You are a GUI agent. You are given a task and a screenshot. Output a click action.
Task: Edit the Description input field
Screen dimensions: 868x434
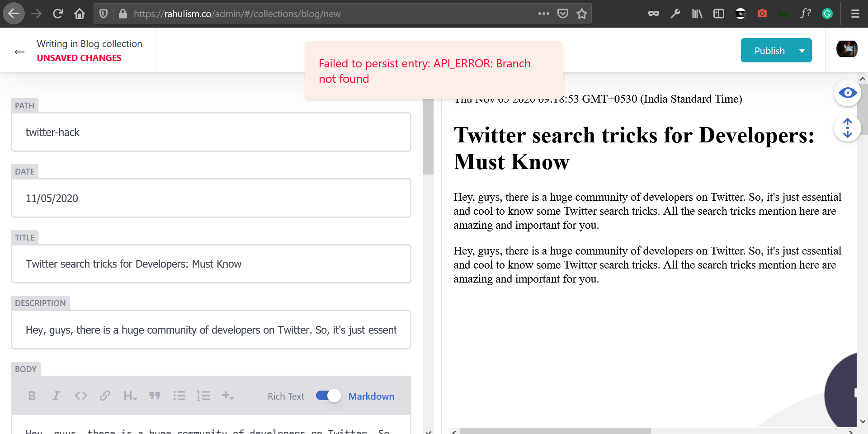coord(211,330)
